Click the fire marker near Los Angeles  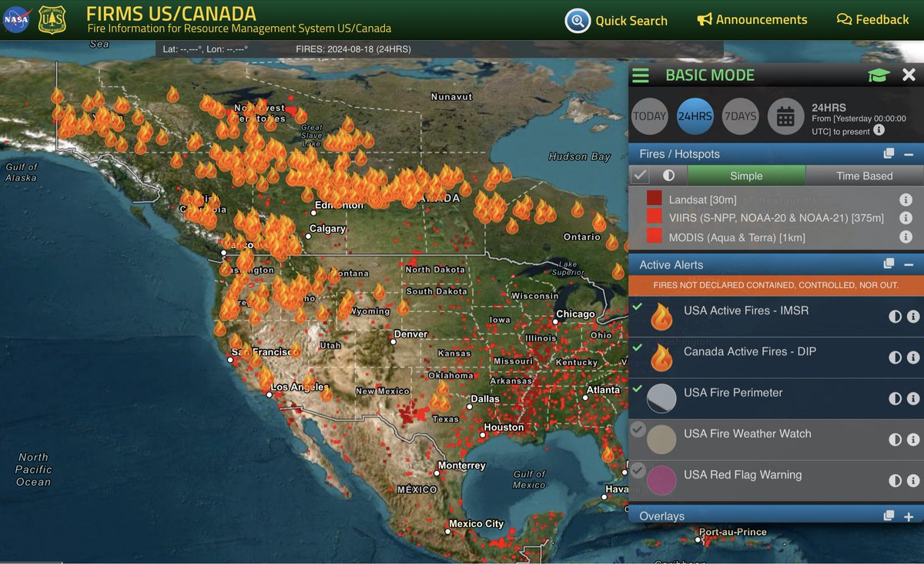pos(266,377)
